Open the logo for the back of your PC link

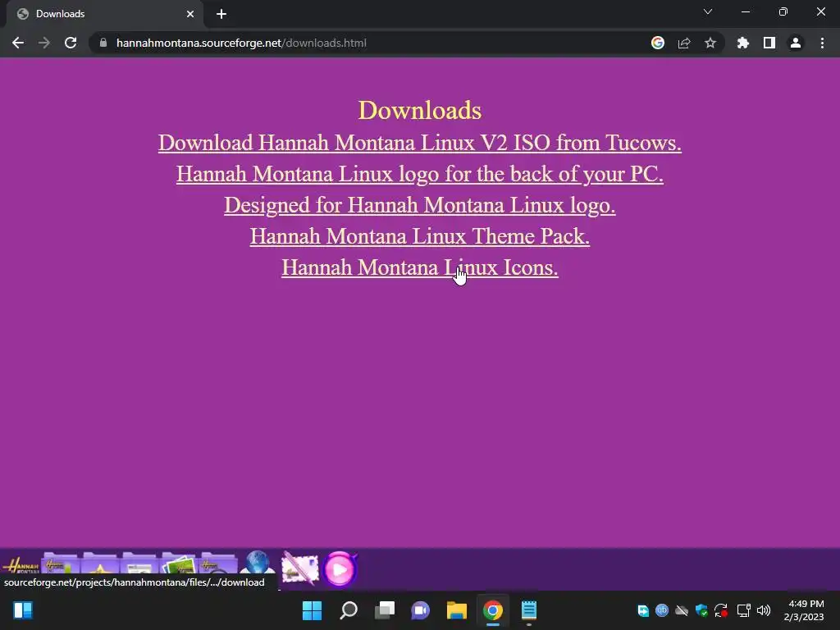coord(420,174)
